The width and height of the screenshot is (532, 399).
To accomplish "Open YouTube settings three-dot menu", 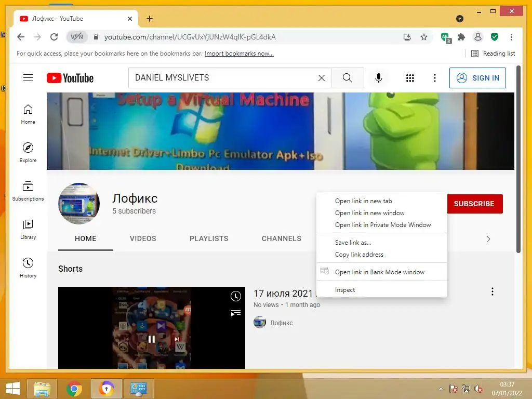I will click(x=435, y=78).
